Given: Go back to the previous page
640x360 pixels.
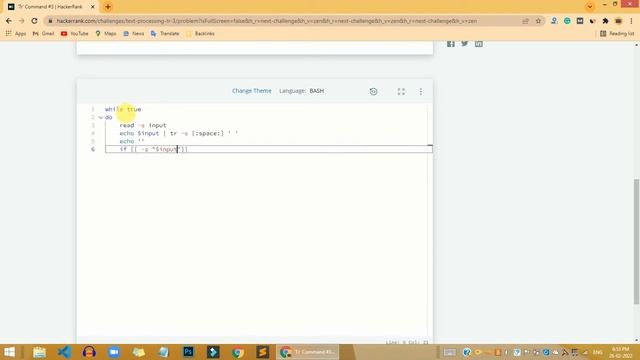Looking at the screenshot, I should coord(9,21).
